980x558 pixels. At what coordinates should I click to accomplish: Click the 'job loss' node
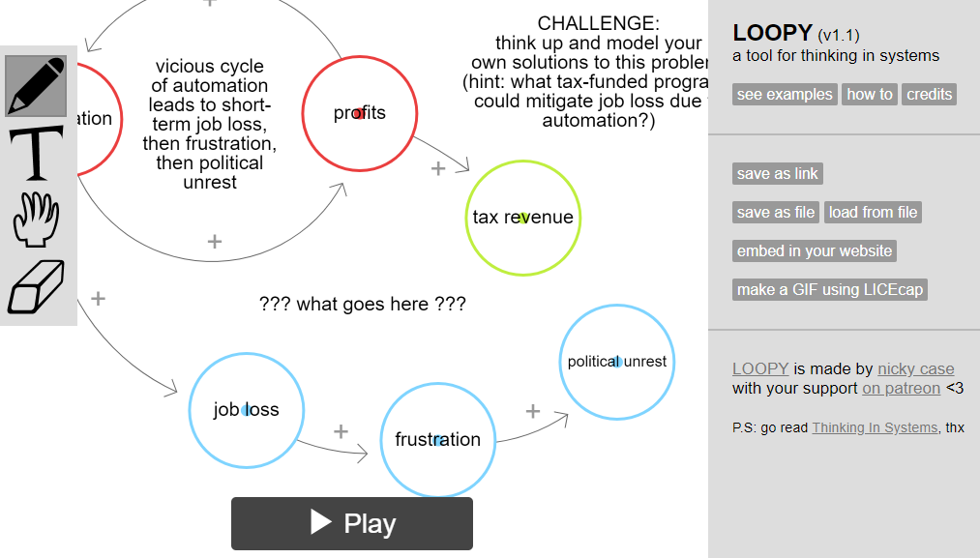(x=246, y=410)
